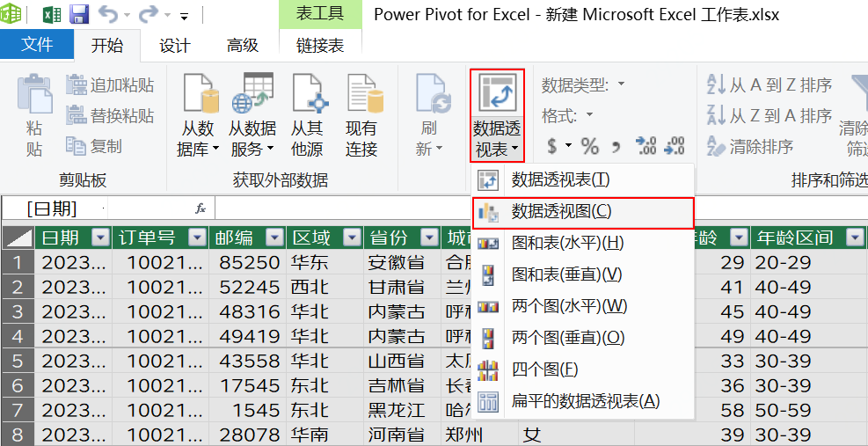Click the 复制 copy button
Viewport: 868px width, 446px height.
[x=94, y=146]
